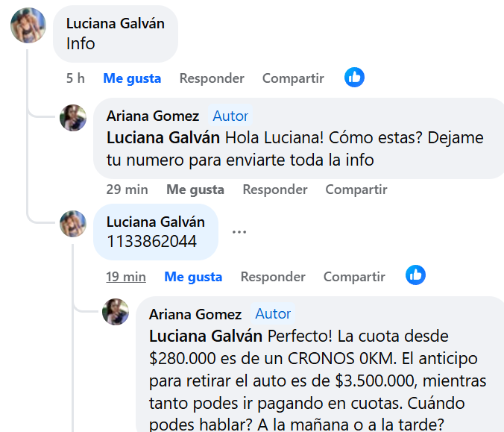Open the like reaction icon on Luciana's Info comment

point(354,77)
